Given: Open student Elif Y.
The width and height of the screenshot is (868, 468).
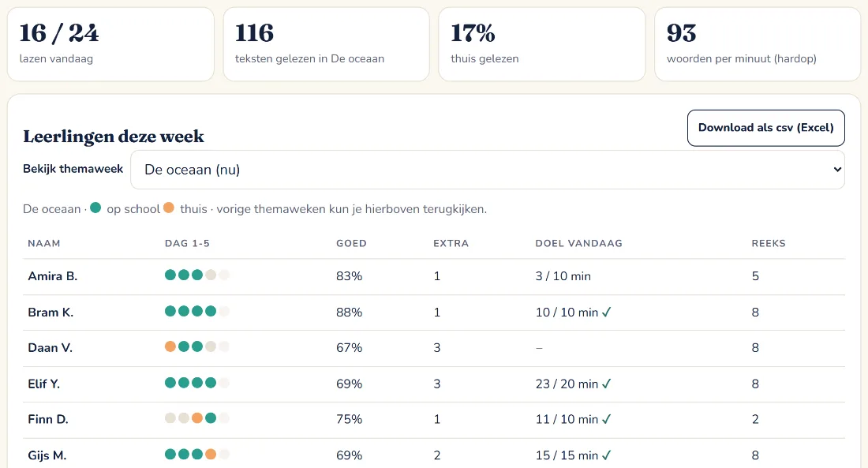Looking at the screenshot, I should click(x=43, y=384).
